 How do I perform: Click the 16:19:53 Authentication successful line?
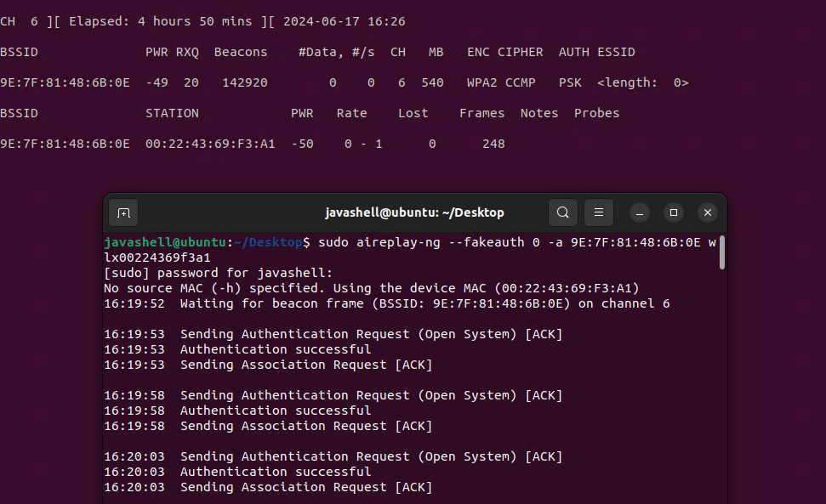(x=237, y=348)
